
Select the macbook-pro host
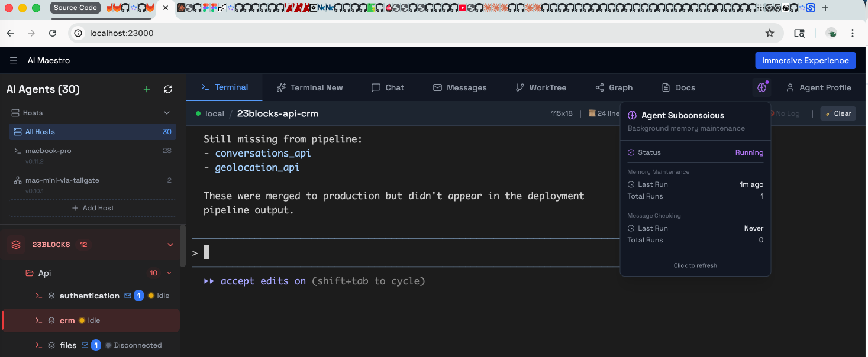pos(49,151)
